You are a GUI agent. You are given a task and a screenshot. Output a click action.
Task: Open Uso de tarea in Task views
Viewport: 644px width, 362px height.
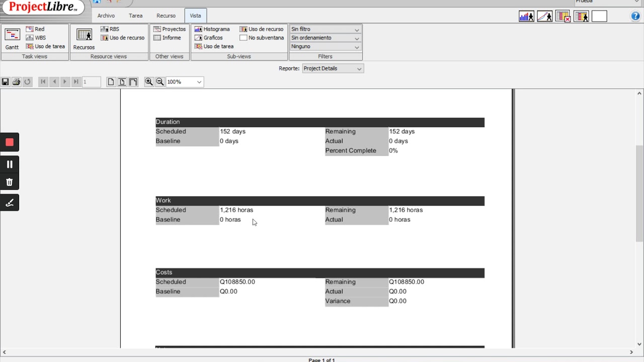45,46
